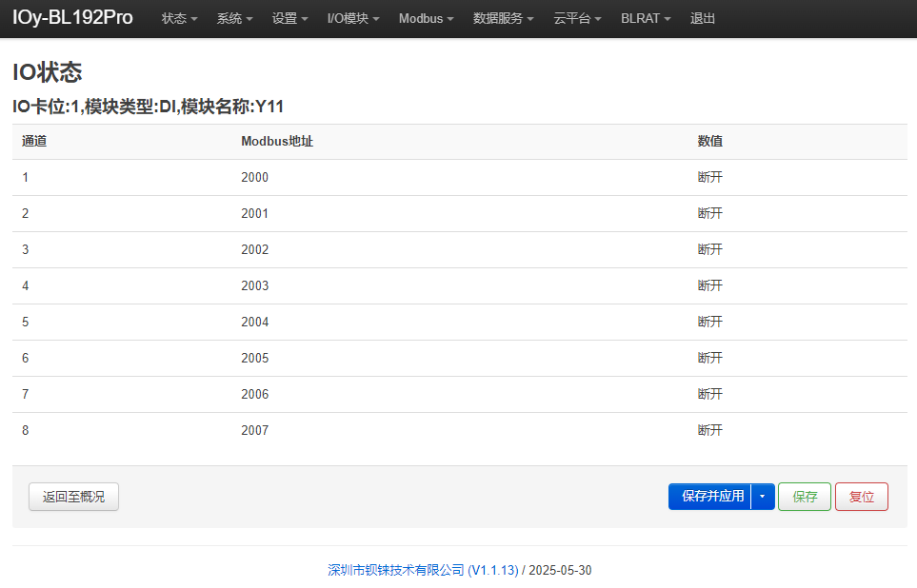The width and height of the screenshot is (917, 588).
Task: Expand the 设置 menu
Action: tap(289, 18)
